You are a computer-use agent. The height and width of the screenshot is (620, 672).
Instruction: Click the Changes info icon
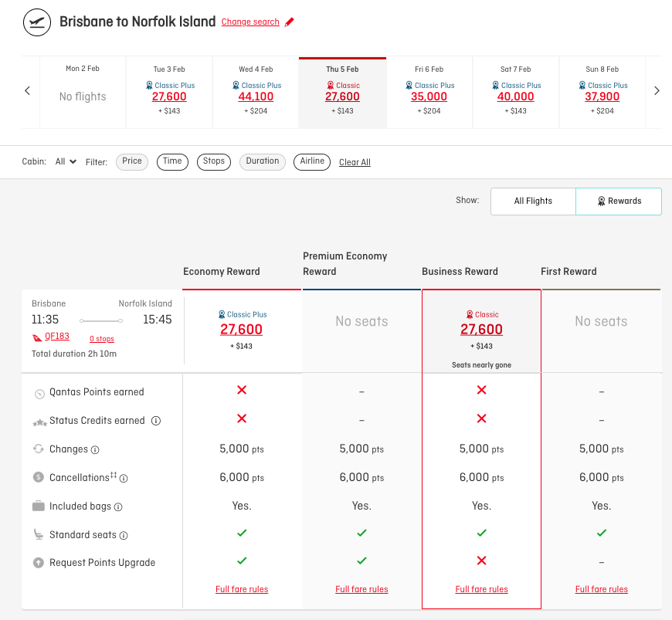95,449
